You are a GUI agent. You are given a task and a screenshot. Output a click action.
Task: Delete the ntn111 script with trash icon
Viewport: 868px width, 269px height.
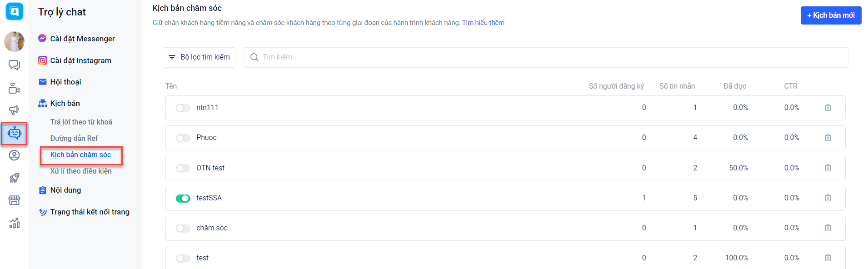pyautogui.click(x=828, y=108)
